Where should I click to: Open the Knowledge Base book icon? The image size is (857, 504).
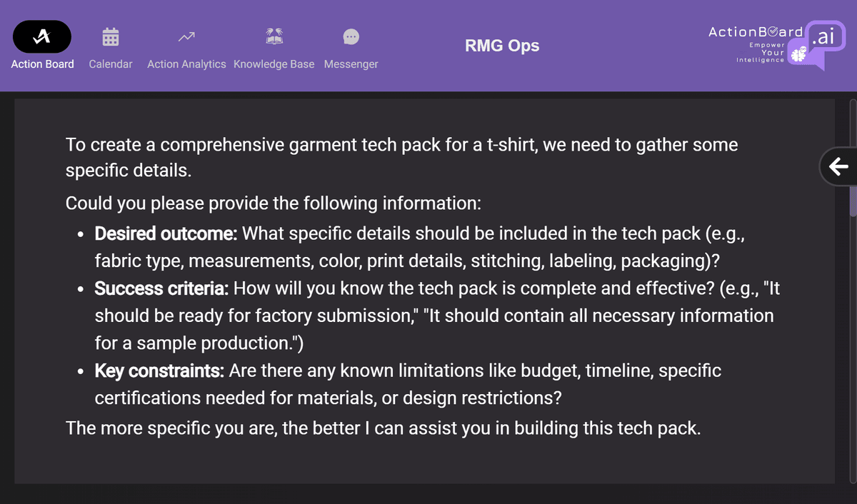coord(274,36)
